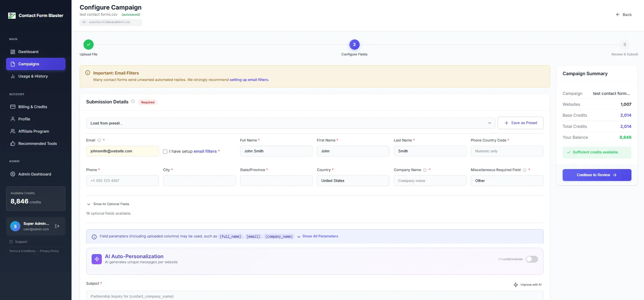Click the Contact Form Blaster logo icon
Image resolution: width=644 pixels, height=300 pixels.
[12, 16]
